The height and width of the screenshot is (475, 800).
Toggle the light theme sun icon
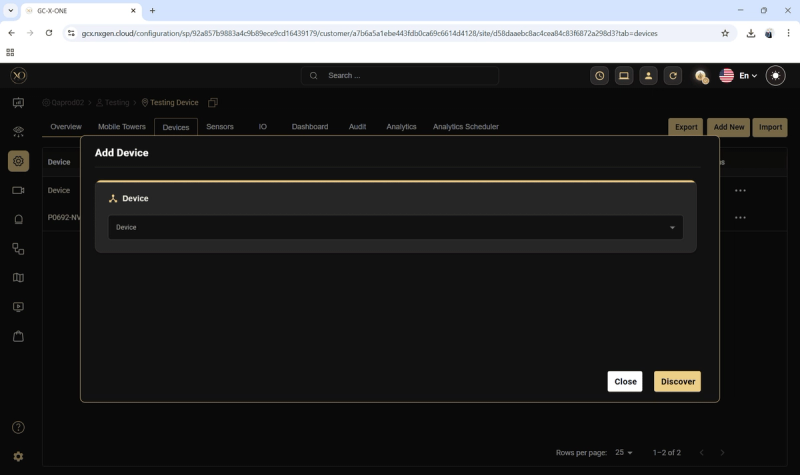776,76
